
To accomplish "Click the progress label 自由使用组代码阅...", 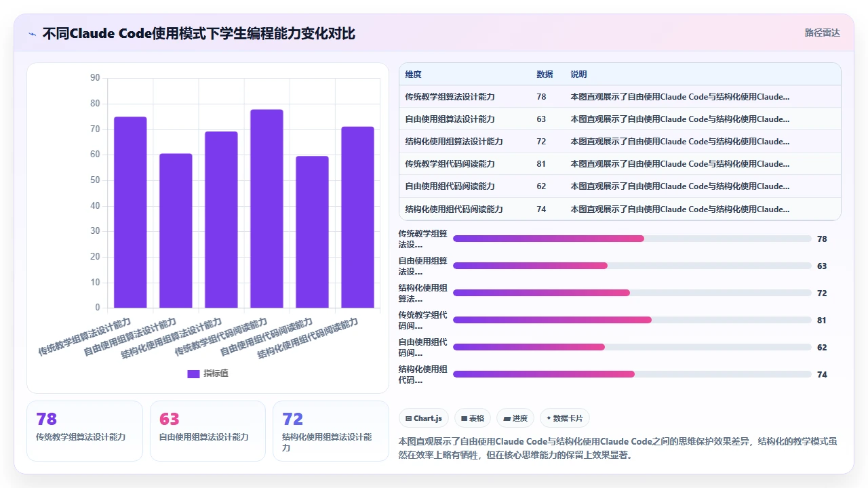I will tap(423, 347).
